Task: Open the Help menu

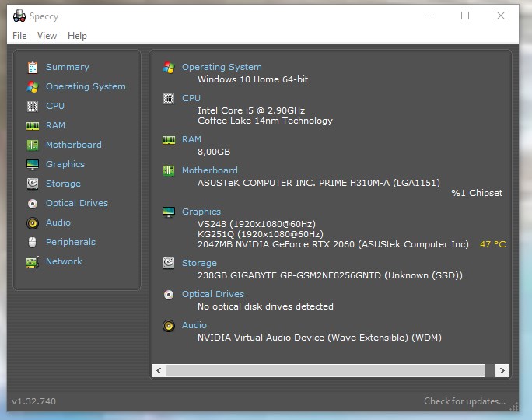Action: [x=77, y=36]
